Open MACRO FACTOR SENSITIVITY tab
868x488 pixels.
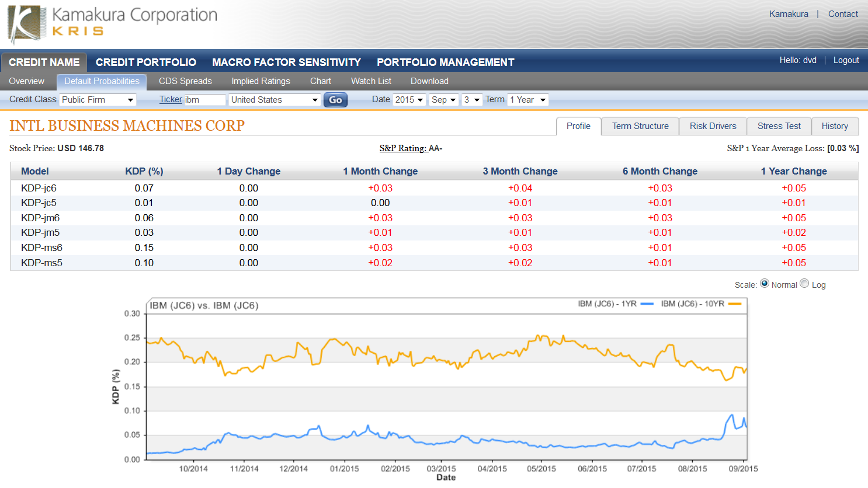coord(286,62)
